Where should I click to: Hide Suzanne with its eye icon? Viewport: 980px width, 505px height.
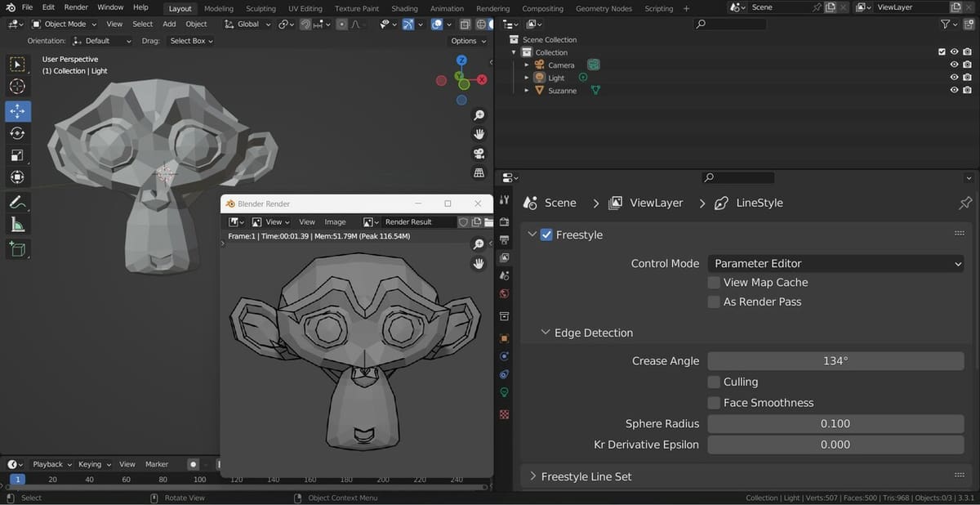point(954,91)
